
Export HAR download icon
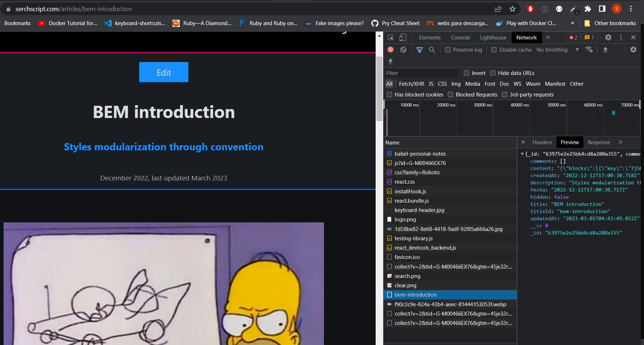point(391,61)
